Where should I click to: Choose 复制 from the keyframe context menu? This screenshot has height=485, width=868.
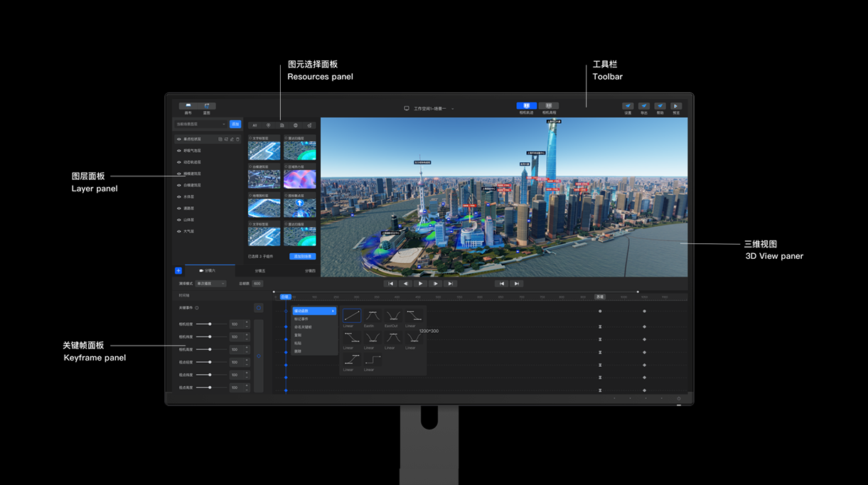(x=298, y=335)
